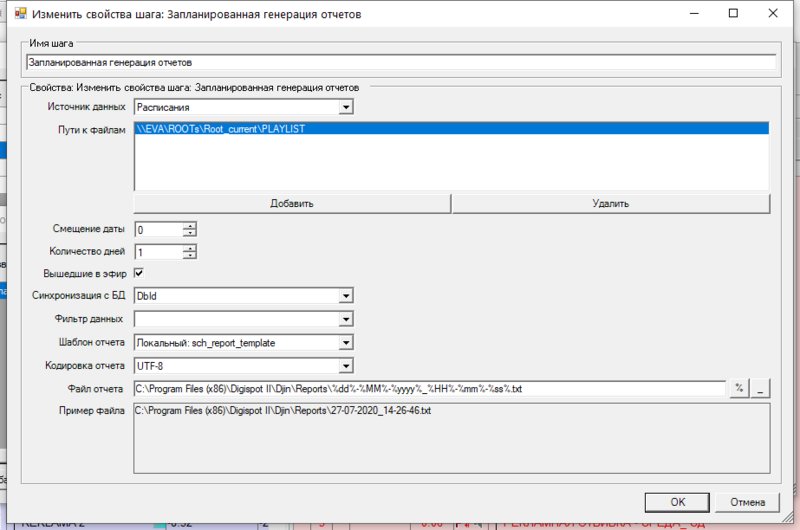Click the % macro insert button
800x530 pixels.
740,389
